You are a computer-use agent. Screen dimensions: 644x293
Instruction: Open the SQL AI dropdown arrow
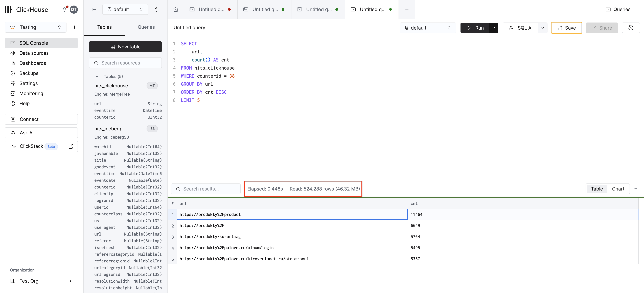[542, 28]
